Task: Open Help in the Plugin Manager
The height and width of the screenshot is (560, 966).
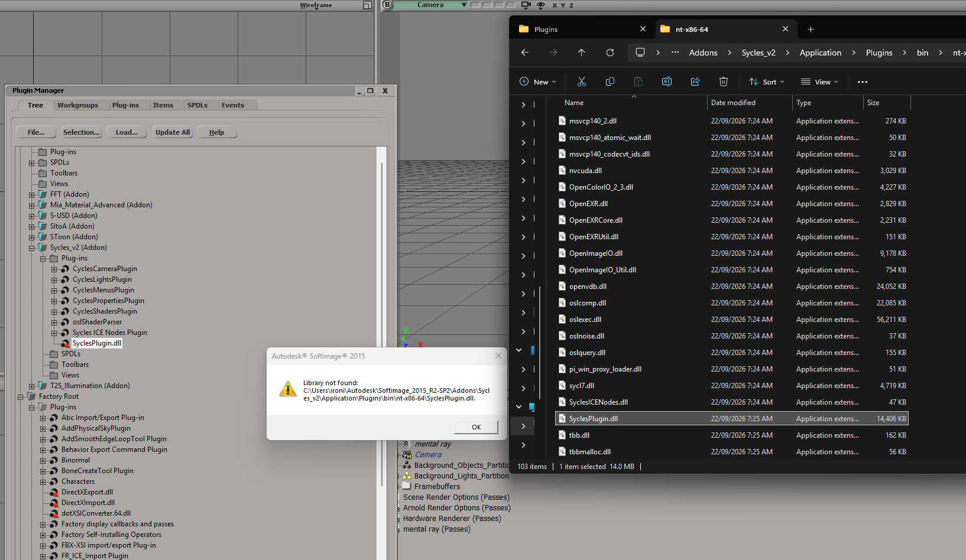Action: (216, 132)
